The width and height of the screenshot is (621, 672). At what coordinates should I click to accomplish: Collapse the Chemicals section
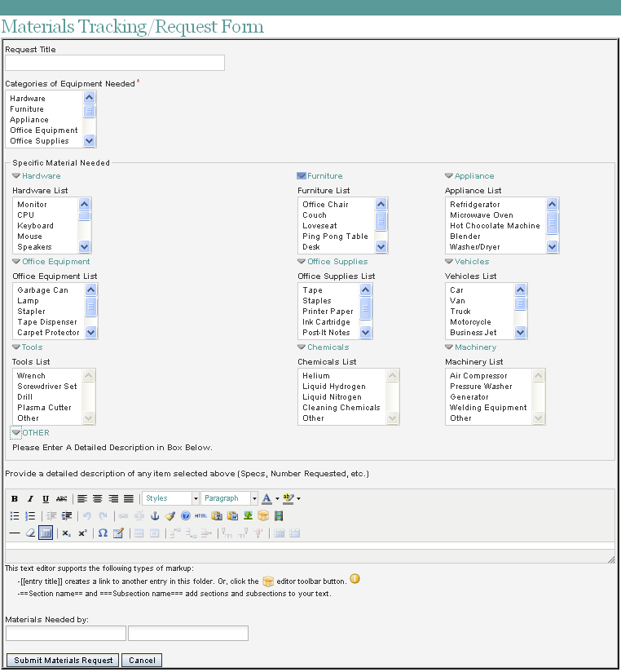click(302, 347)
